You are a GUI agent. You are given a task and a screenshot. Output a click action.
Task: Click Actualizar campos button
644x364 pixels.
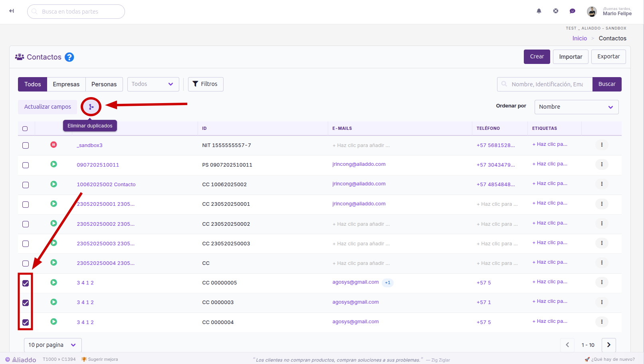(48, 107)
